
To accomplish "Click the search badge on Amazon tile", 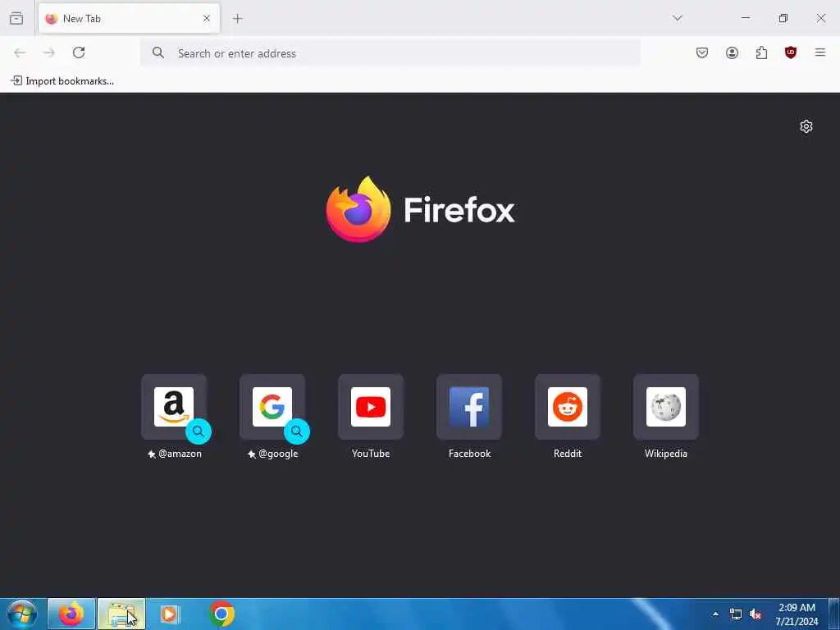I will pos(199,431).
